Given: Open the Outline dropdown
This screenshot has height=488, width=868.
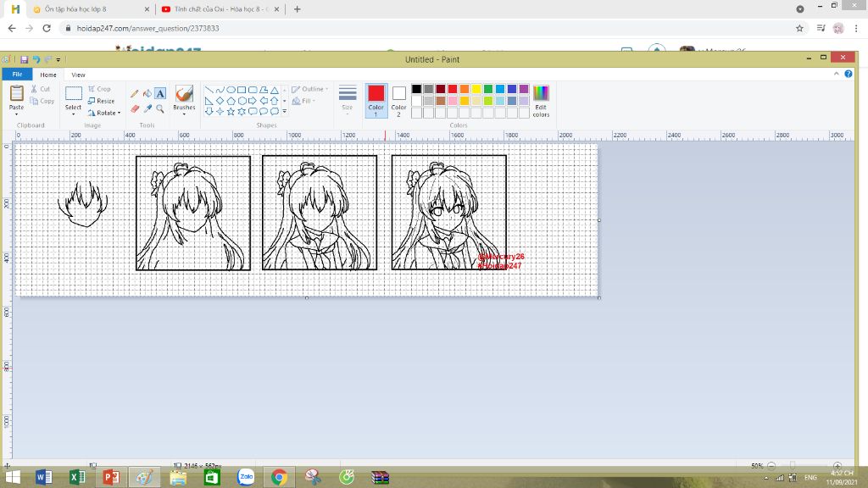Looking at the screenshot, I should tap(310, 89).
